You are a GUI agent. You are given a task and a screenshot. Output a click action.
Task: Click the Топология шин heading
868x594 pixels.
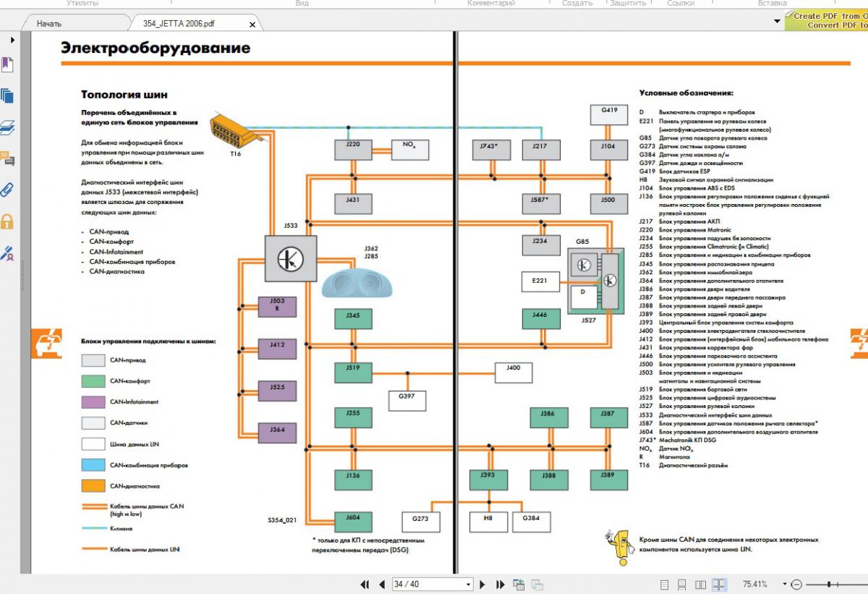[x=124, y=94]
